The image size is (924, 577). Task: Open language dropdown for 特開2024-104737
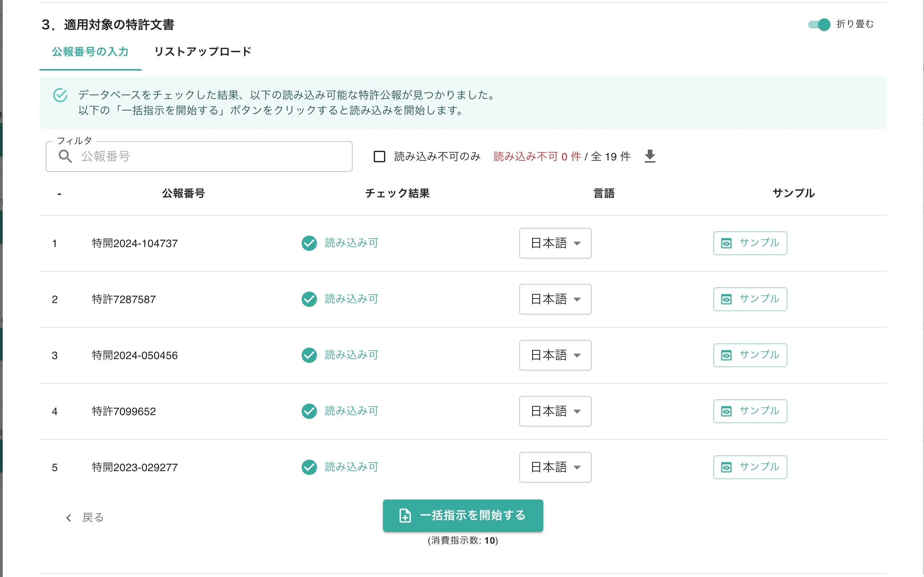pos(555,243)
